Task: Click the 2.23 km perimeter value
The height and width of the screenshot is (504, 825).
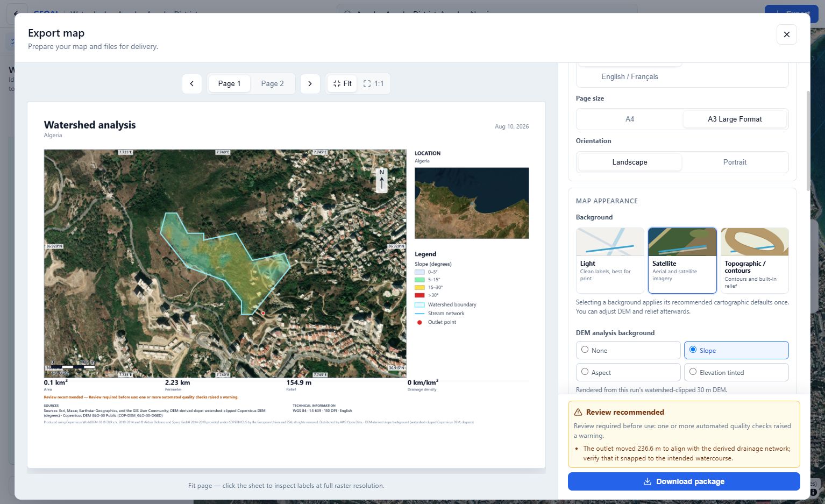Action: [x=177, y=382]
